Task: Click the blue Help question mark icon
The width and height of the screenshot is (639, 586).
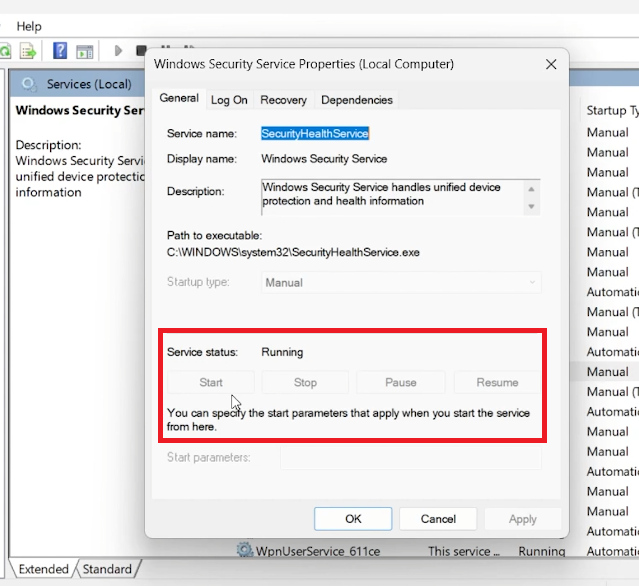Action: pos(60,50)
